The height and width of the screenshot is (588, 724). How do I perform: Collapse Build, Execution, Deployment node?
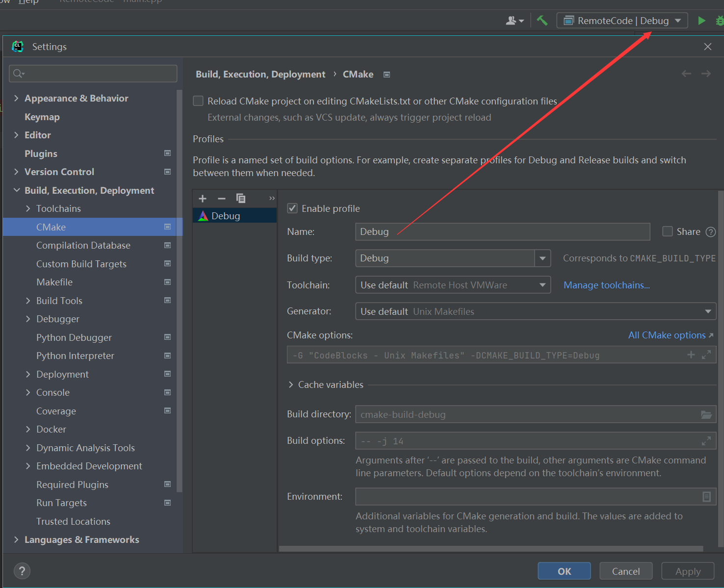(x=16, y=190)
